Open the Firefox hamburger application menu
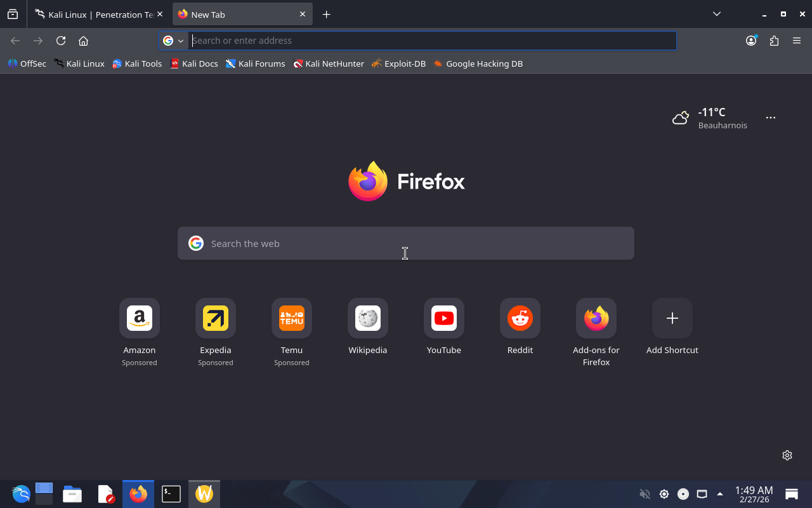This screenshot has width=812, height=508. pyautogui.click(x=797, y=41)
